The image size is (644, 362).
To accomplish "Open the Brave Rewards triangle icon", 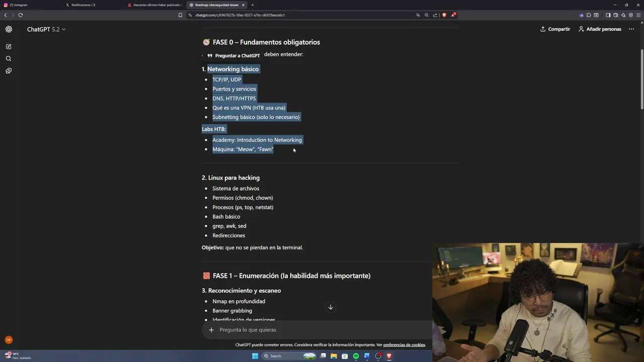I will [453, 15].
